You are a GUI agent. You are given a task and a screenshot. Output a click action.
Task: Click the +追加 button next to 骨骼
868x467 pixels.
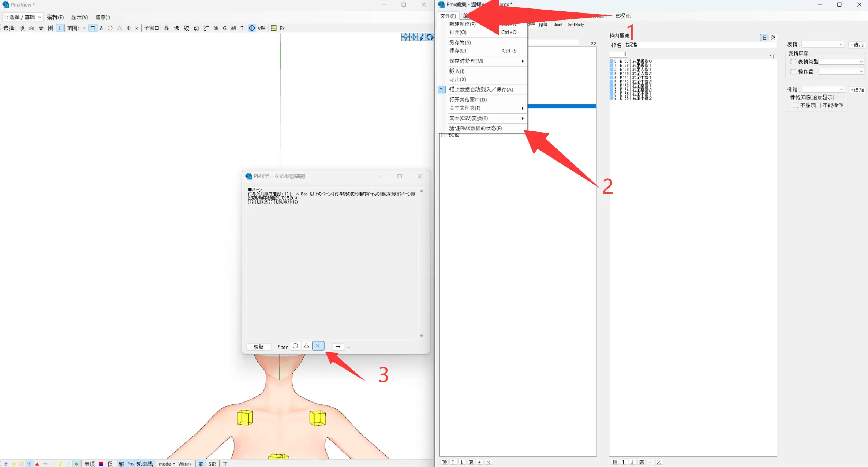[x=857, y=90]
